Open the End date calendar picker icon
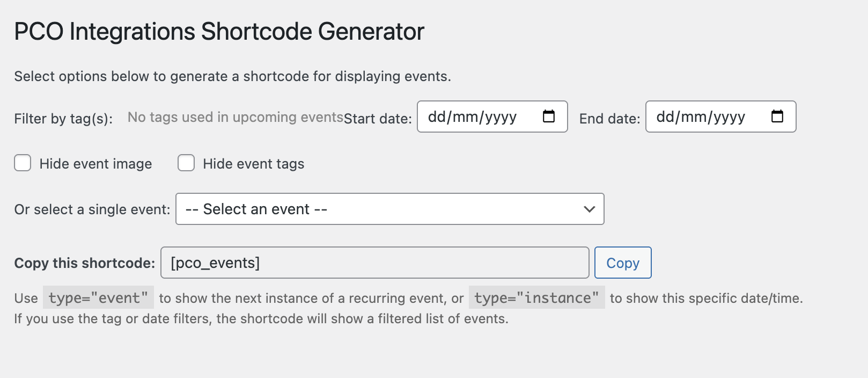This screenshot has height=378, width=868. (777, 116)
